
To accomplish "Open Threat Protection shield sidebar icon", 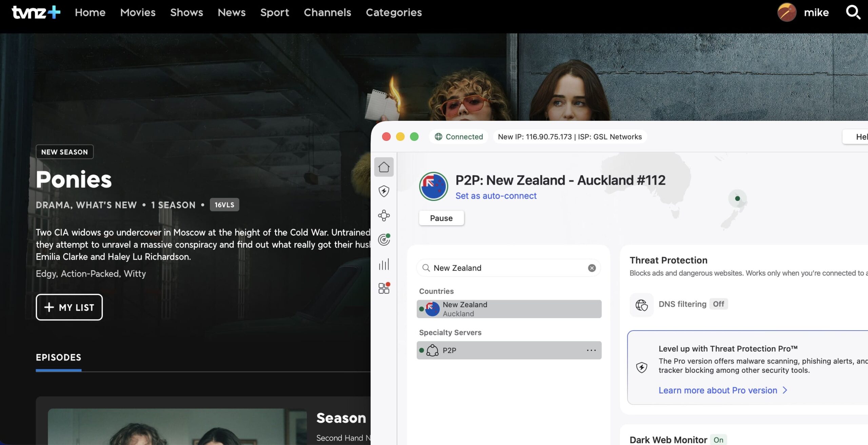I will 384,191.
